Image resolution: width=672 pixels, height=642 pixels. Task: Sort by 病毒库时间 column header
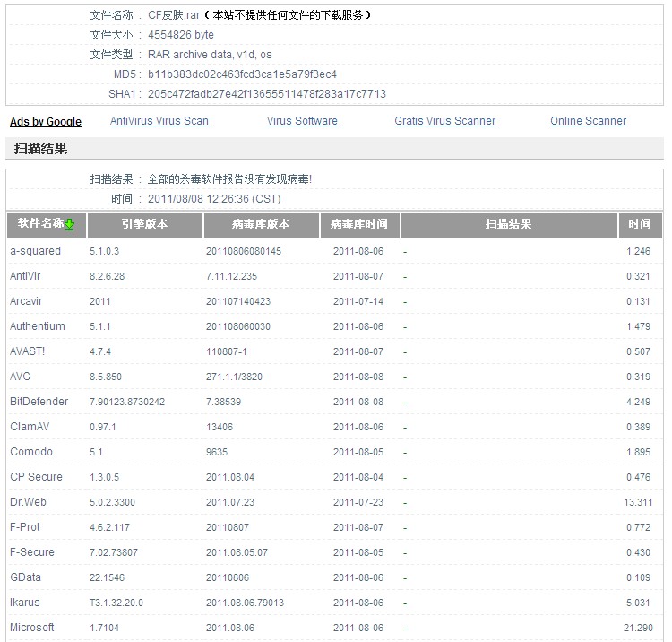[359, 224]
